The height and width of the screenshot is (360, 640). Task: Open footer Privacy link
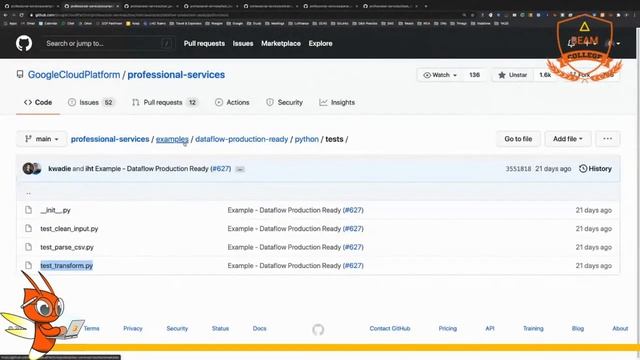(133, 328)
